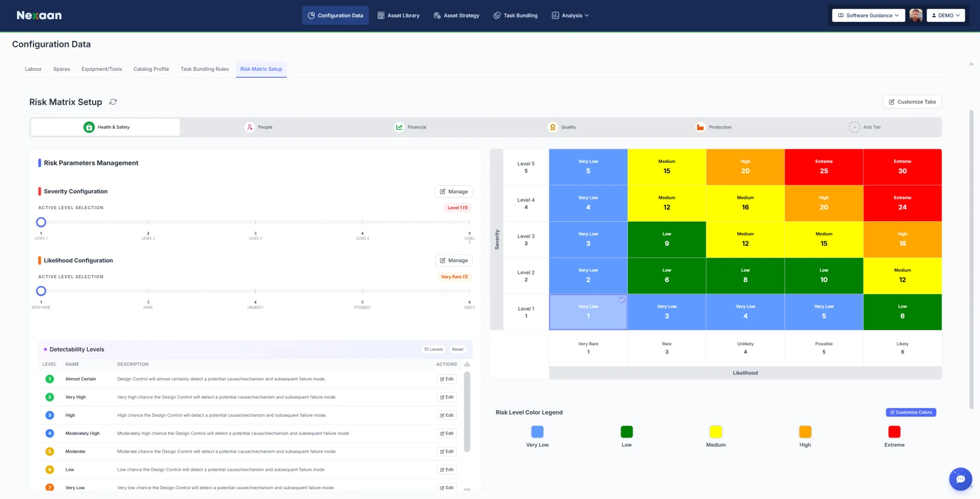
Task: Expand the Software Guidance dropdown
Action: (868, 15)
